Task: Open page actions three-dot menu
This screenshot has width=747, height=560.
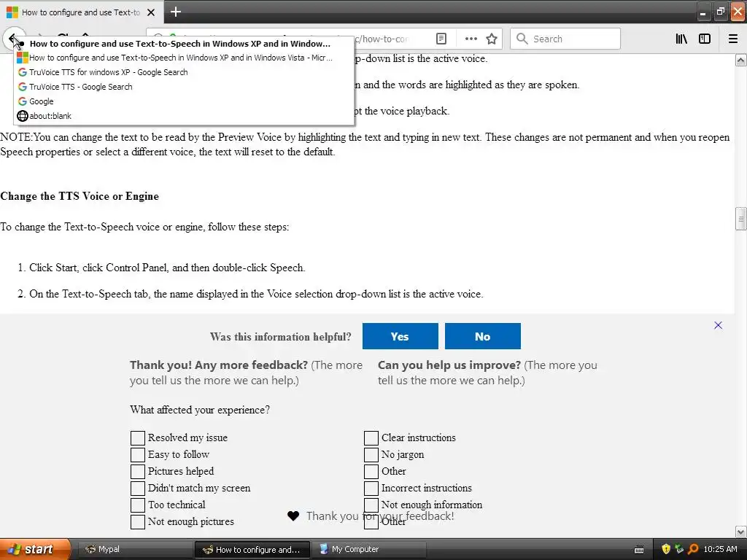Action: [471, 39]
